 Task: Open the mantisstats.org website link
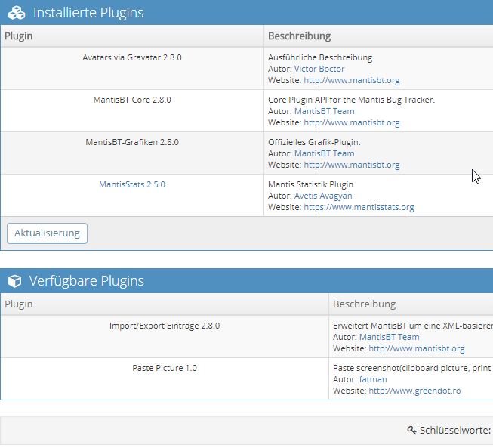pos(359,207)
